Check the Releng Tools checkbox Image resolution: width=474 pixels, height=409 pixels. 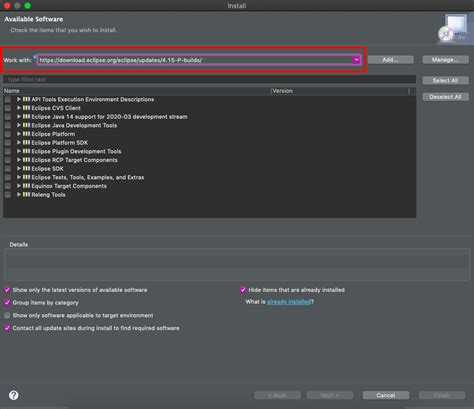[8, 195]
